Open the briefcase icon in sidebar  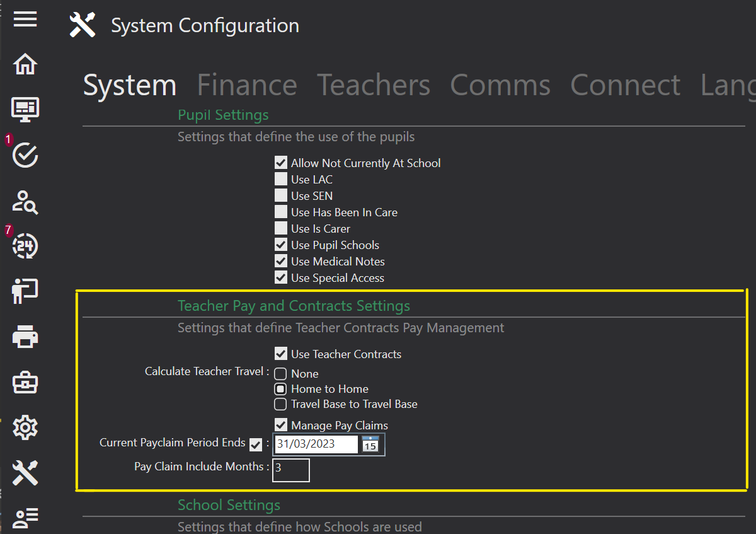pyautogui.click(x=25, y=382)
